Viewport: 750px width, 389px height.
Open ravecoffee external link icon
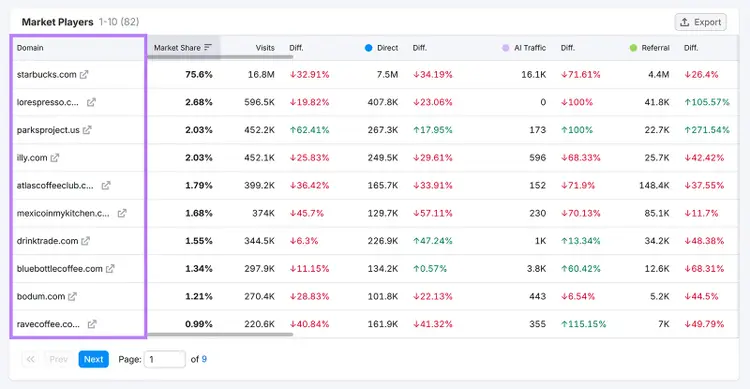[92, 324]
